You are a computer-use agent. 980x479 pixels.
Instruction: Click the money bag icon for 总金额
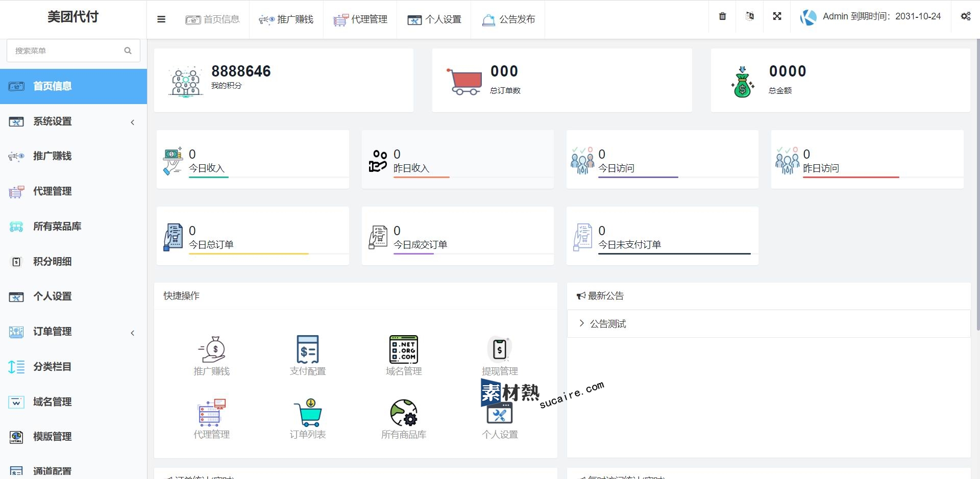coord(743,82)
